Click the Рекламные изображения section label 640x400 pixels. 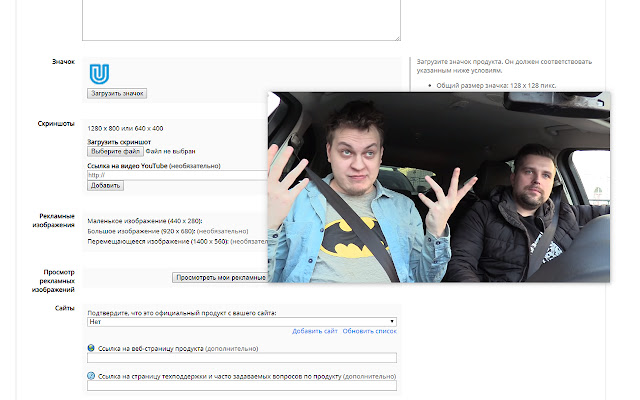point(53,220)
